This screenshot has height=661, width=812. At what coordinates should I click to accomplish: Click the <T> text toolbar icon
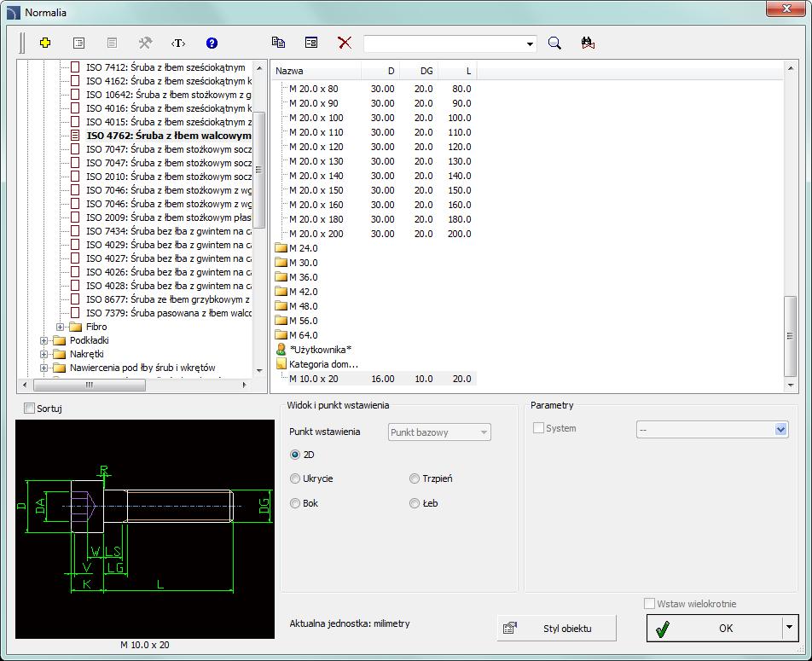pyautogui.click(x=178, y=43)
